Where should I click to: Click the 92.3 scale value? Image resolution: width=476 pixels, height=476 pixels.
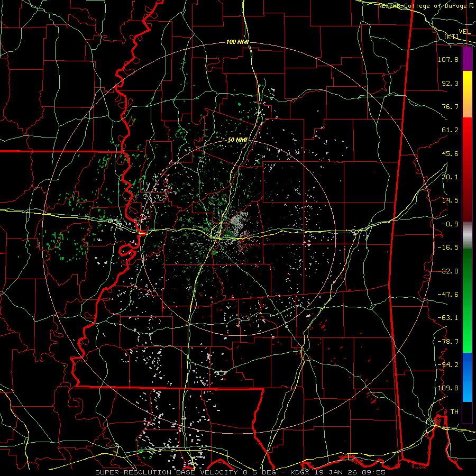[x=450, y=83]
